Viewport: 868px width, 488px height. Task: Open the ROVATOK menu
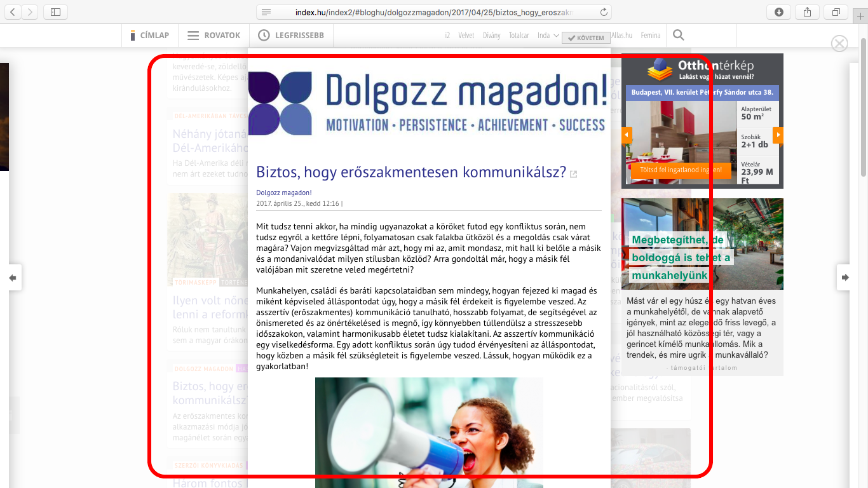click(214, 36)
